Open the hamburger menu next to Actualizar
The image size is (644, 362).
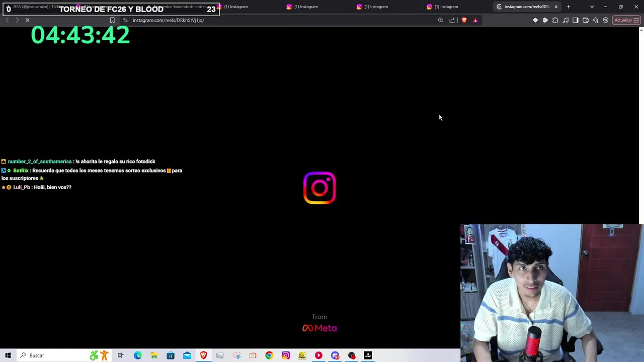point(637,20)
